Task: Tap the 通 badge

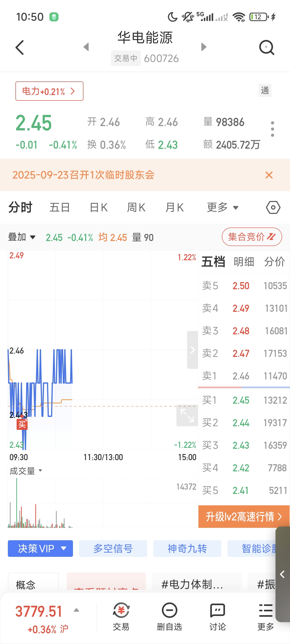Action: (x=265, y=90)
